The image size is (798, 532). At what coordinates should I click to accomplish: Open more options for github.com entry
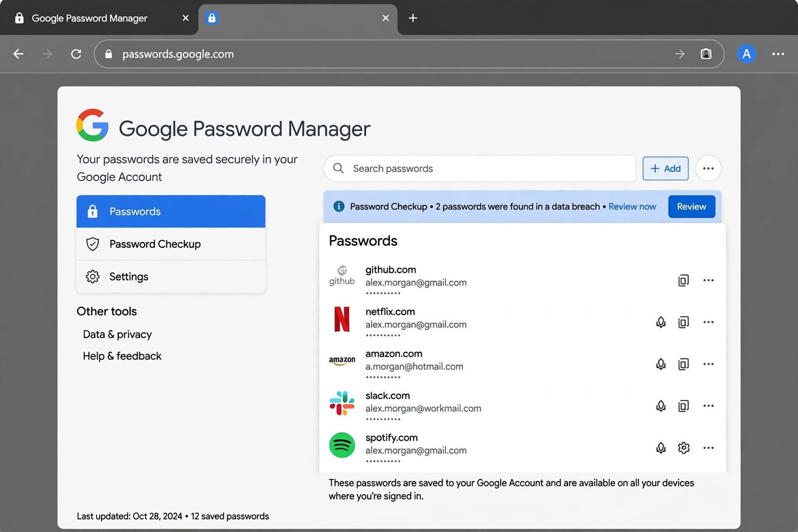point(708,280)
